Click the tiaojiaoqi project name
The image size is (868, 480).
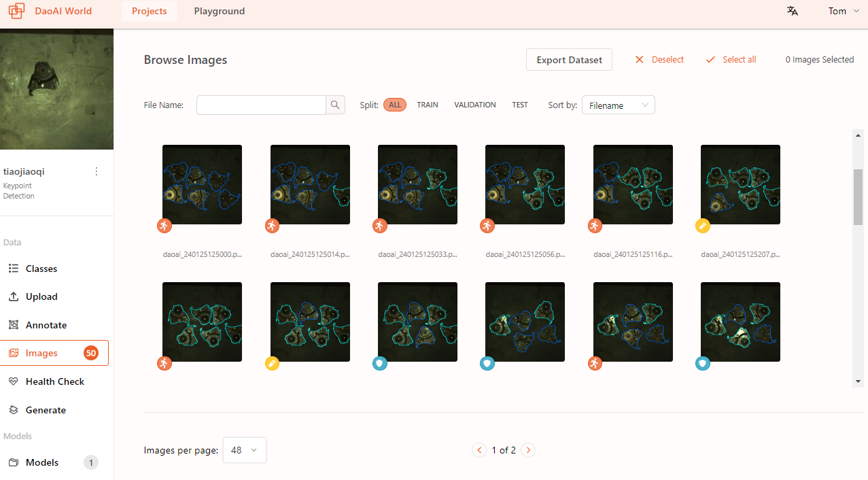[x=24, y=171]
